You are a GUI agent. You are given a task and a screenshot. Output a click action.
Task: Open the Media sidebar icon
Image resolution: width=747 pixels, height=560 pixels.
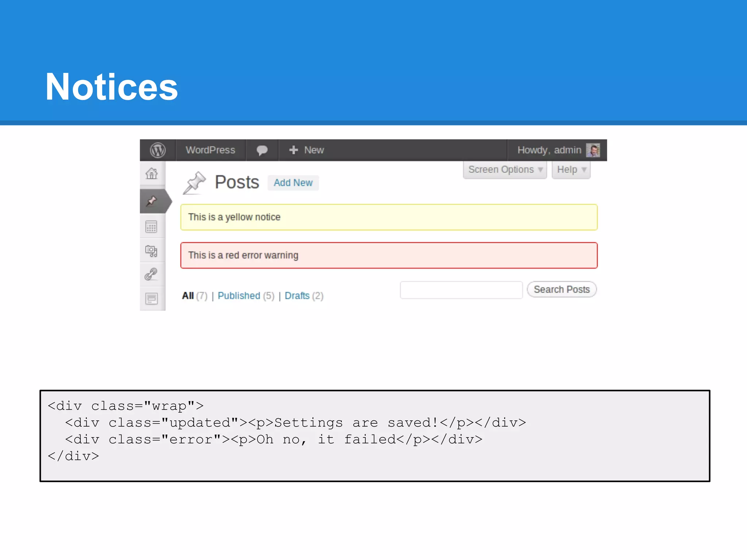pyautogui.click(x=151, y=251)
